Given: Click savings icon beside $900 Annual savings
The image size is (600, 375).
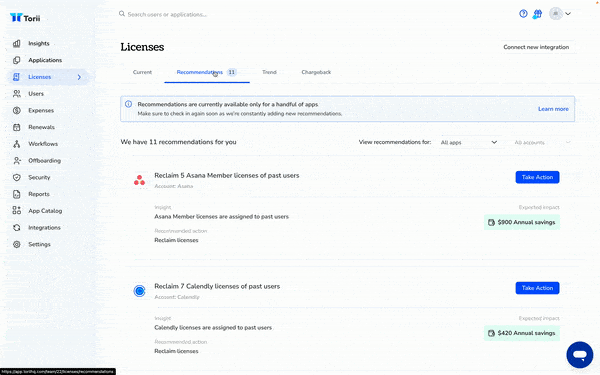Looking at the screenshot, I should (491, 222).
